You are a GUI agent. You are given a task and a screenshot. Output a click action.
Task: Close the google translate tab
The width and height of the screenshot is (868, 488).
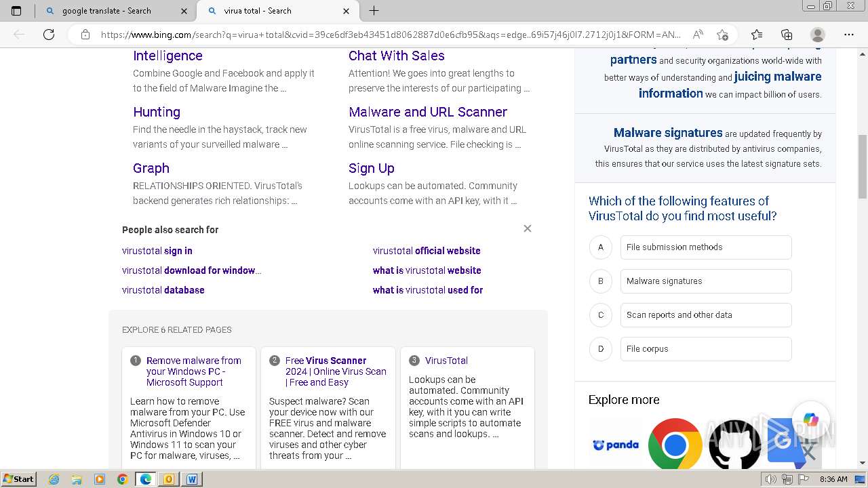184,11
